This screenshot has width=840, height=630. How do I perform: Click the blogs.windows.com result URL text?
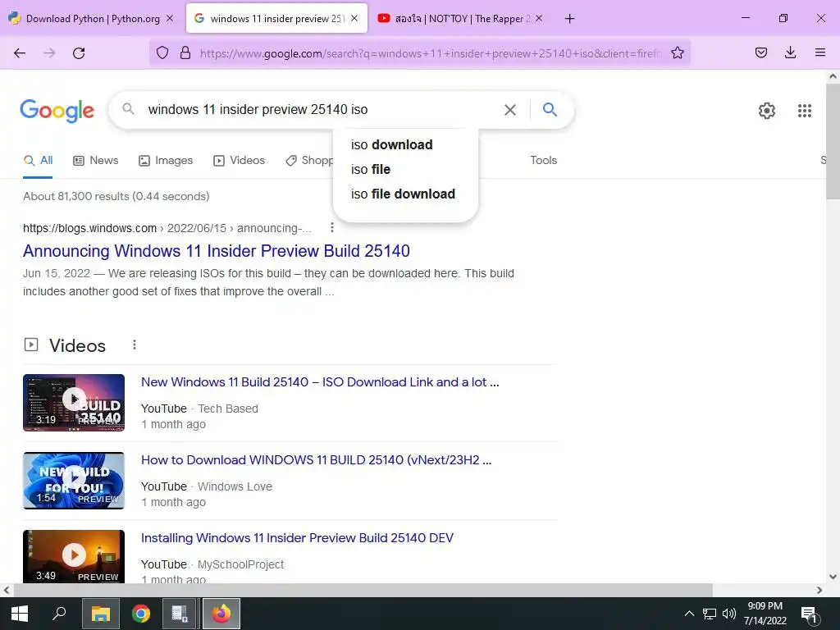coord(167,228)
